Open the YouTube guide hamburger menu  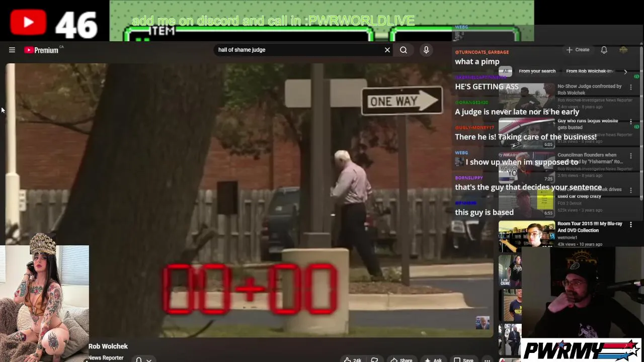click(12, 50)
